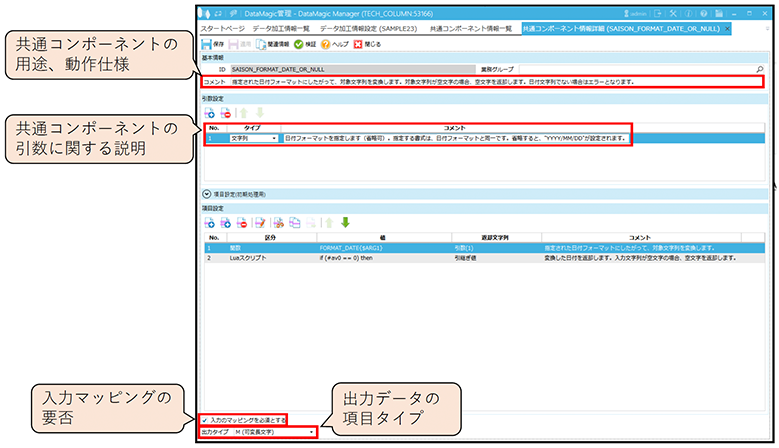Move selected item down with green arrow
Viewport: 779px width, 448px height.
tap(346, 222)
